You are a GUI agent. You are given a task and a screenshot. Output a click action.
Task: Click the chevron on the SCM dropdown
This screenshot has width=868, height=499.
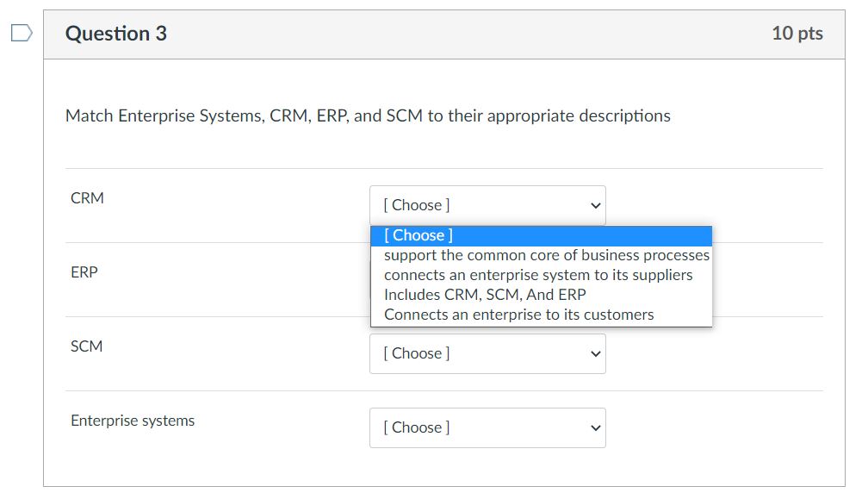click(594, 353)
